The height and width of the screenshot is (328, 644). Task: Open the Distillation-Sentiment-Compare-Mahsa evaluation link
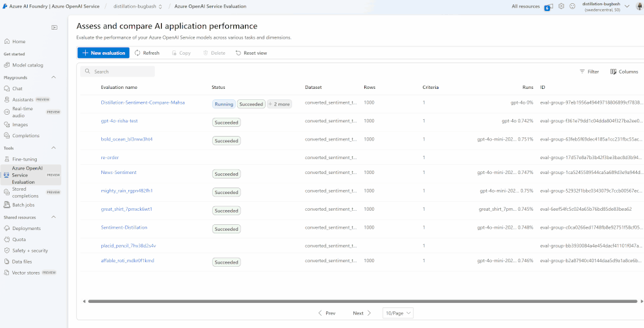tap(142, 102)
